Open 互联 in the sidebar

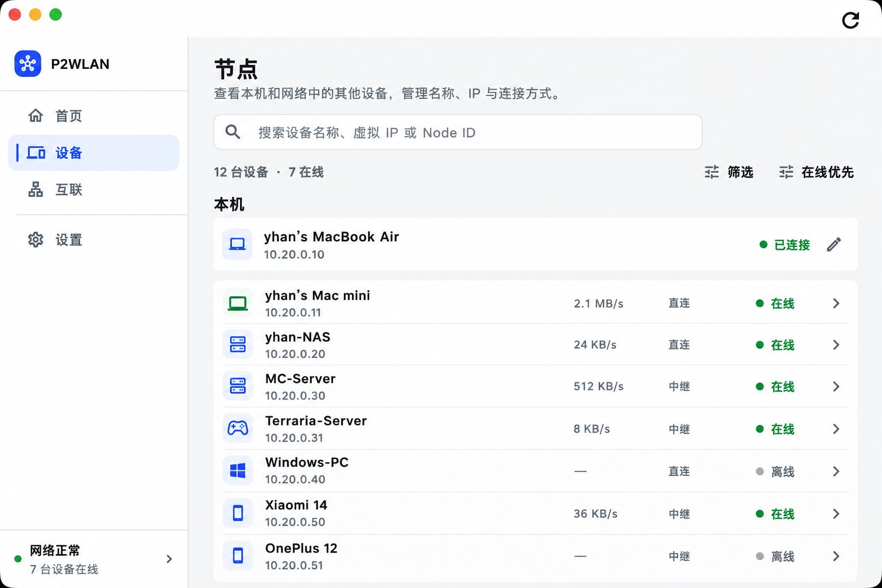(94, 189)
